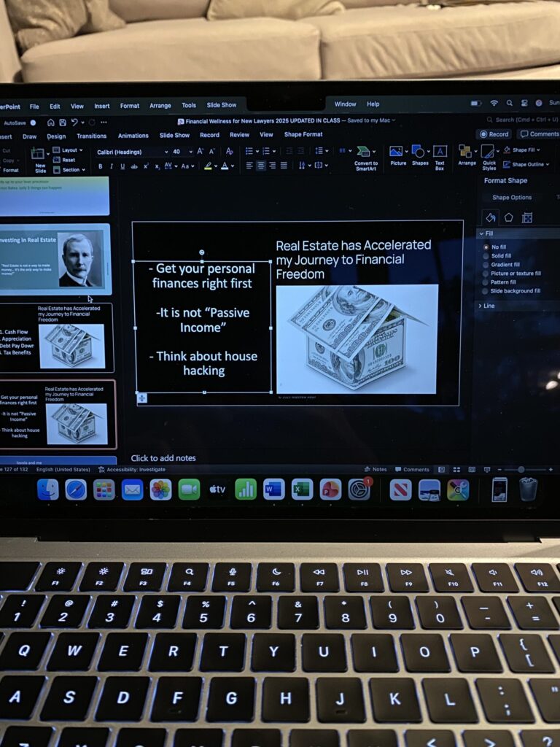Open the bullets list dropdown arrow
Screen dimensions: 560x747
coord(257,152)
